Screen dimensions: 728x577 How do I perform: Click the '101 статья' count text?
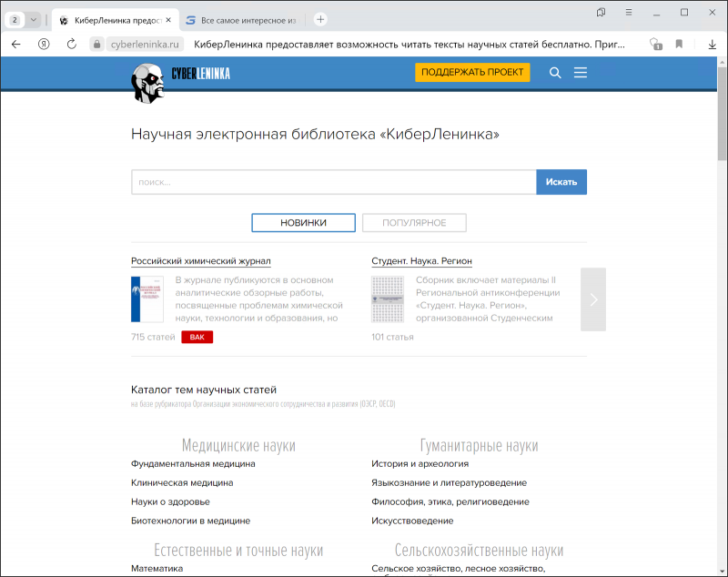pyautogui.click(x=392, y=337)
